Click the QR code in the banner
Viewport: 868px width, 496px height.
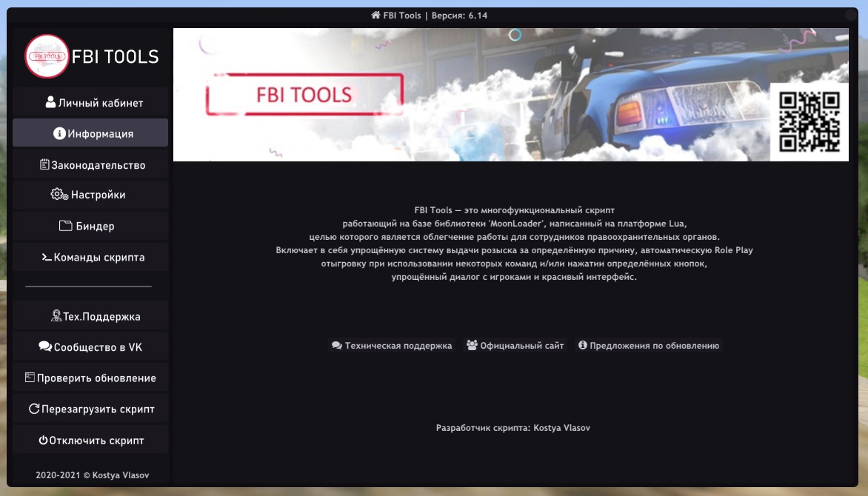809,122
